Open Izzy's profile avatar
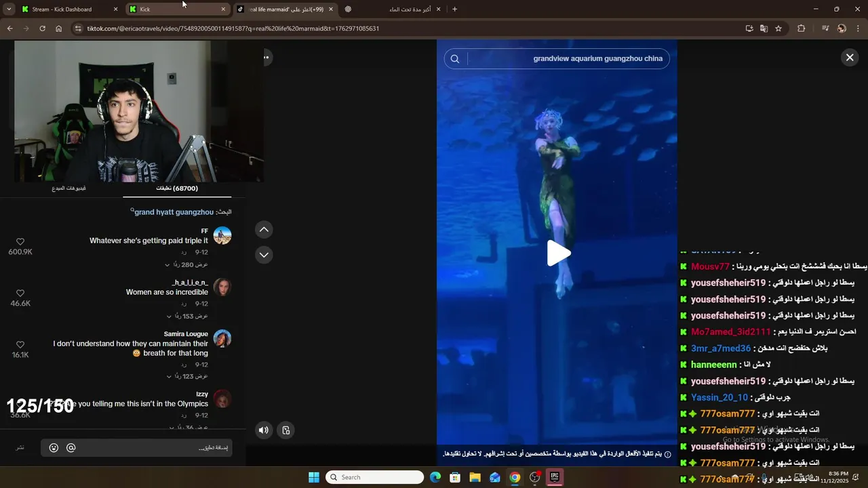This screenshot has width=868, height=488. tap(222, 399)
